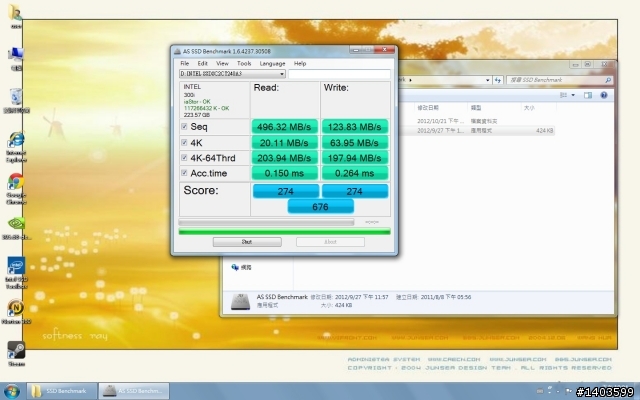The image size is (640, 400).
Task: Open the Tools menu
Action: tap(244, 63)
